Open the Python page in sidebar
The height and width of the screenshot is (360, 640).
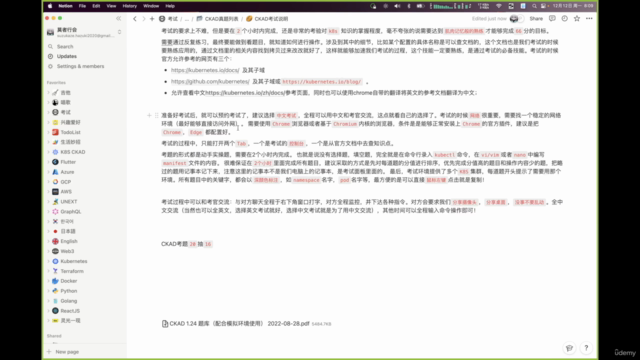click(69, 291)
